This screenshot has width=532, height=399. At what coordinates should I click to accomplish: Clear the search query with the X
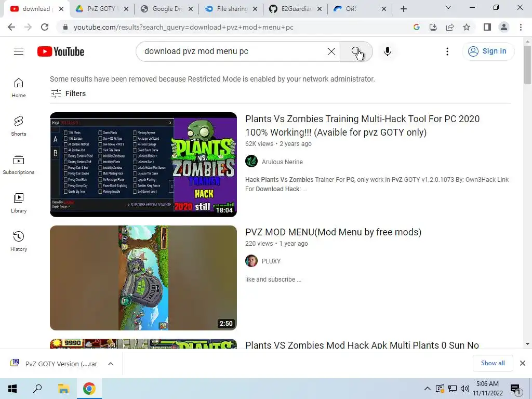(331, 51)
